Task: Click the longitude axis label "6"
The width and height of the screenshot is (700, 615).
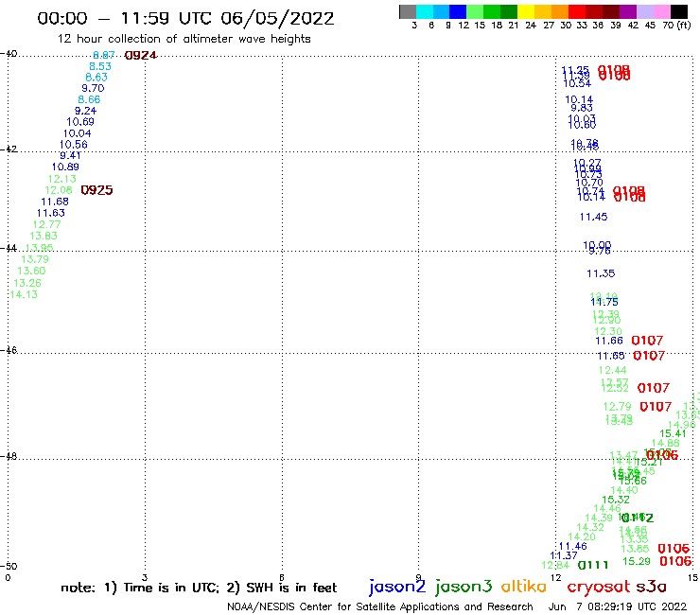Action: coord(282,578)
